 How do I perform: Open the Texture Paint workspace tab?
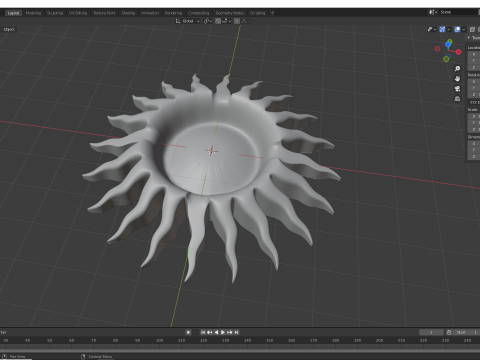(104, 13)
